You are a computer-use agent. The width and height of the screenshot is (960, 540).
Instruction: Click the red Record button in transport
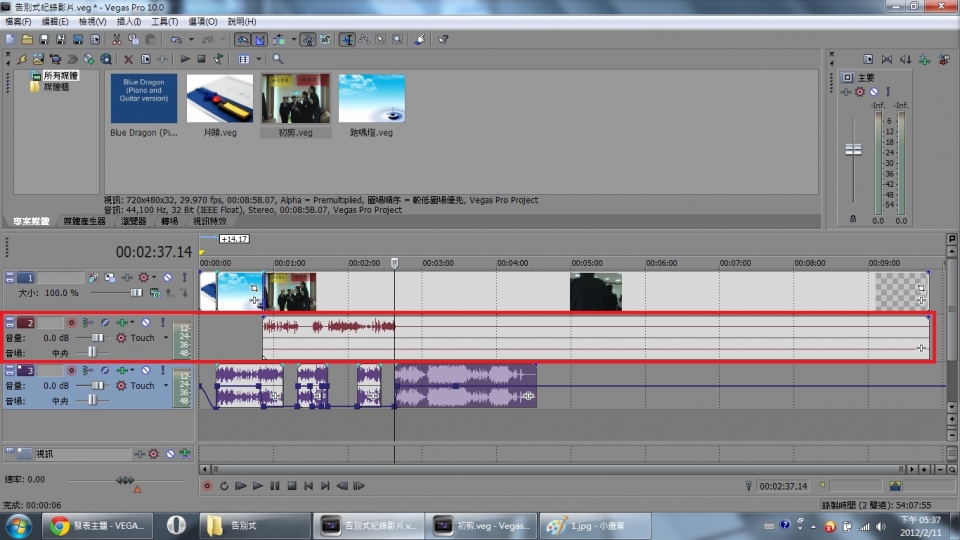point(208,486)
